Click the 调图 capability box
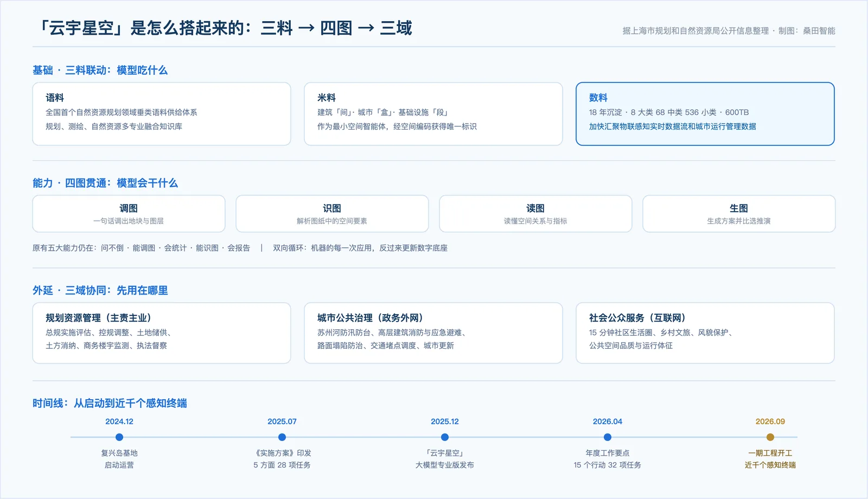The width and height of the screenshot is (868, 499). click(129, 214)
